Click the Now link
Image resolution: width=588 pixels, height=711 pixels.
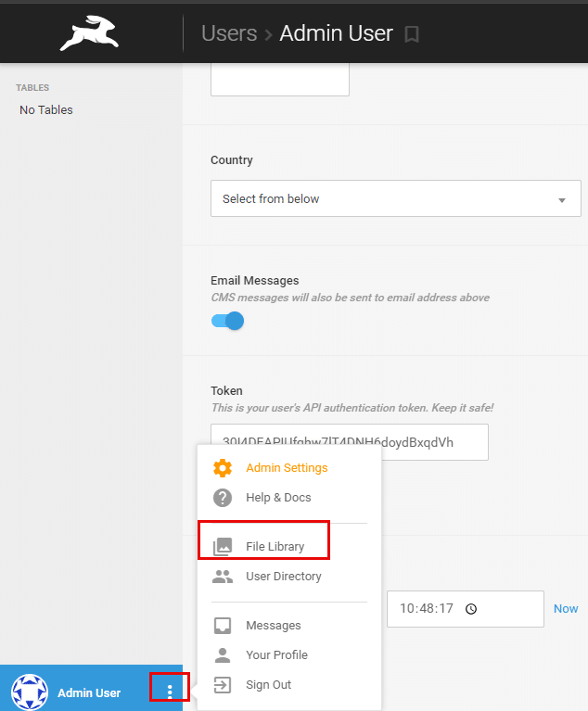(566, 608)
